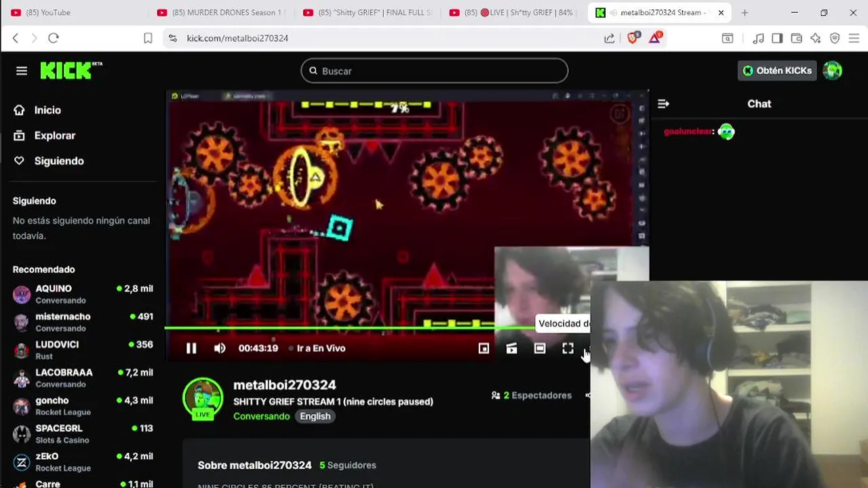Reload the current page
The width and height of the screenshot is (868, 488).
pyautogui.click(x=54, y=38)
